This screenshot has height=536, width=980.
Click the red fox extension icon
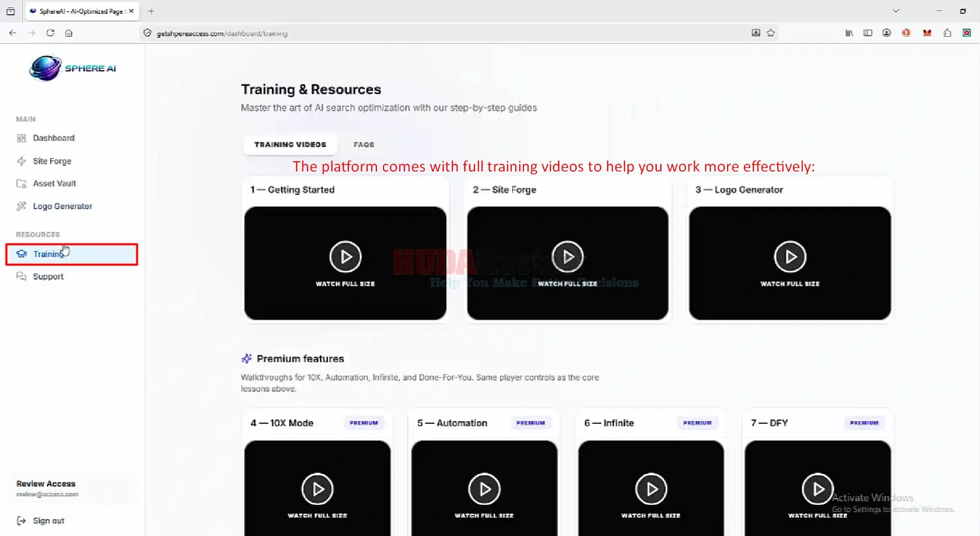(927, 33)
